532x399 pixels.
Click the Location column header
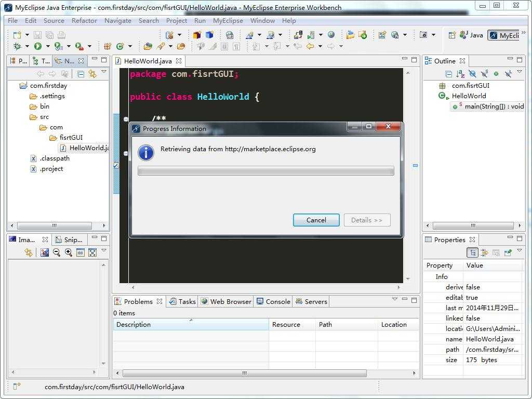coord(398,325)
